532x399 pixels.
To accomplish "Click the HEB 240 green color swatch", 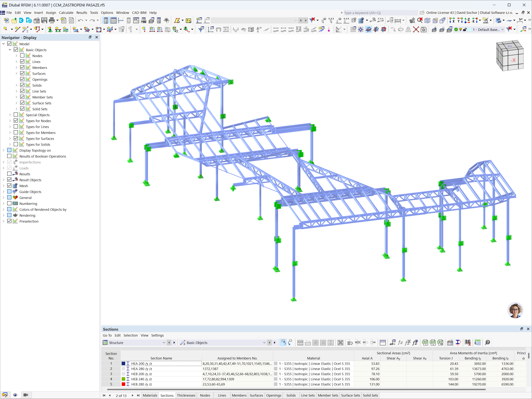I will (x=123, y=379).
